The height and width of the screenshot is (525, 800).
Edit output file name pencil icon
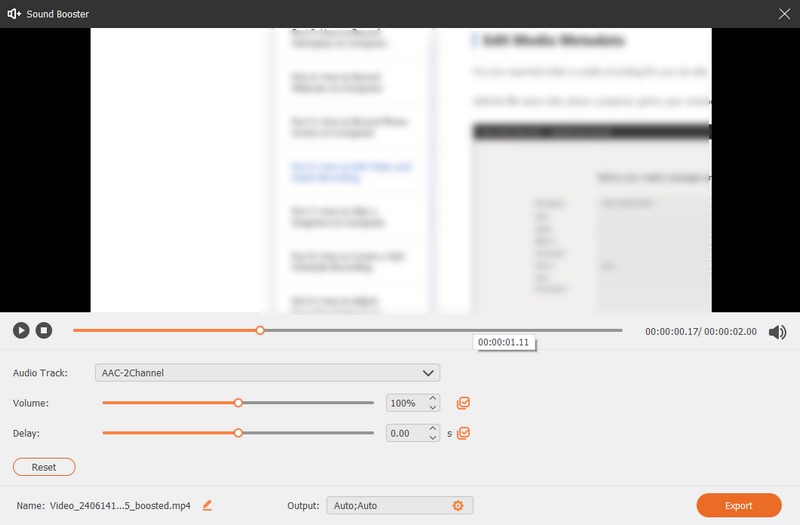(207, 506)
